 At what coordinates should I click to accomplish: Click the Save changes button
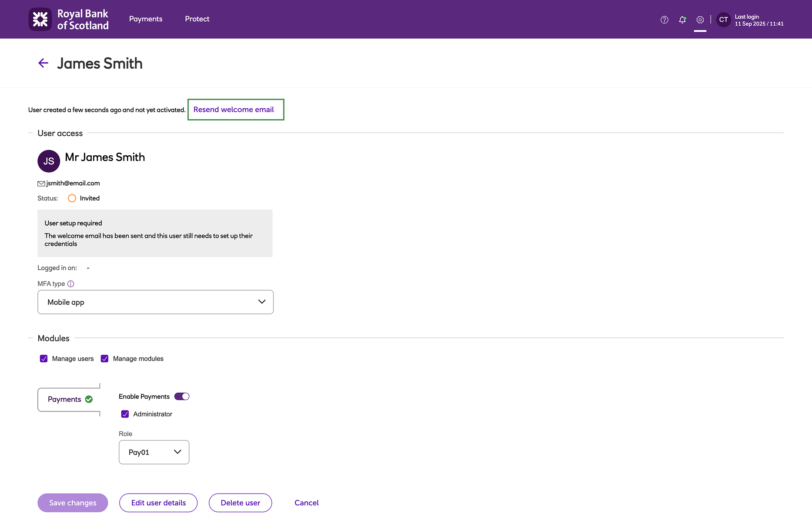pos(73,503)
